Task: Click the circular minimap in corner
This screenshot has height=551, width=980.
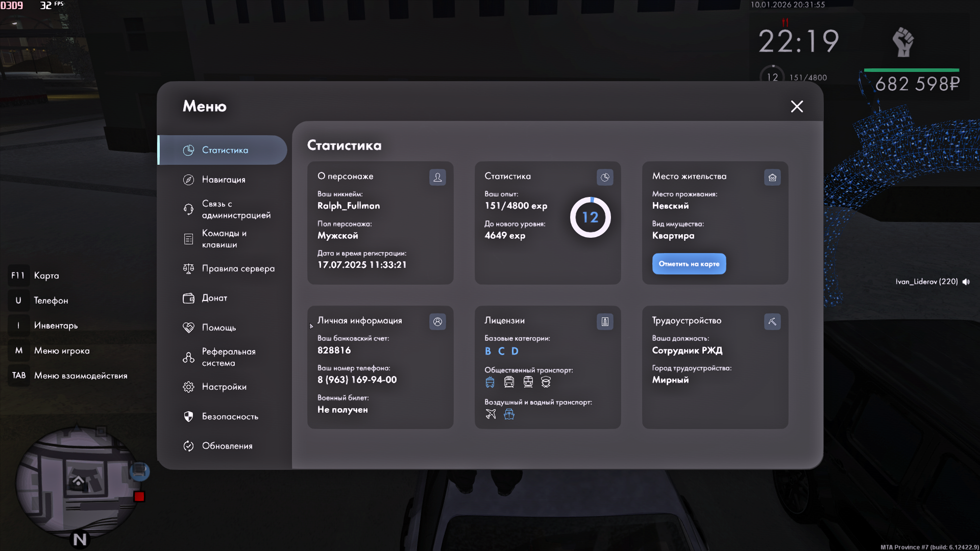Action: point(77,482)
